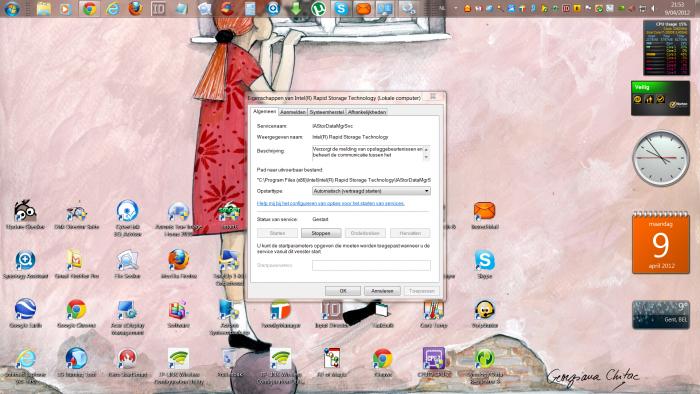Switch to the Systeemherstel tab
Viewport: 700px width, 394px height.
tap(327, 112)
